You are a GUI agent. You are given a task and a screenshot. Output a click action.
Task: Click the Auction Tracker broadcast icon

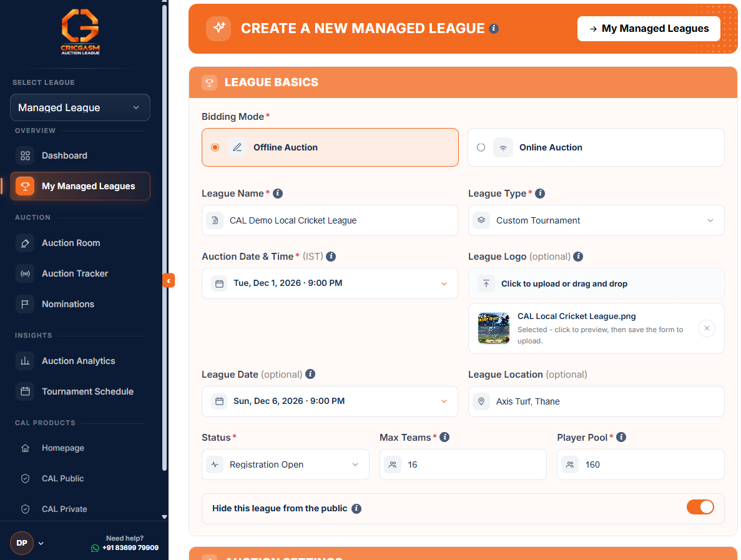point(25,273)
